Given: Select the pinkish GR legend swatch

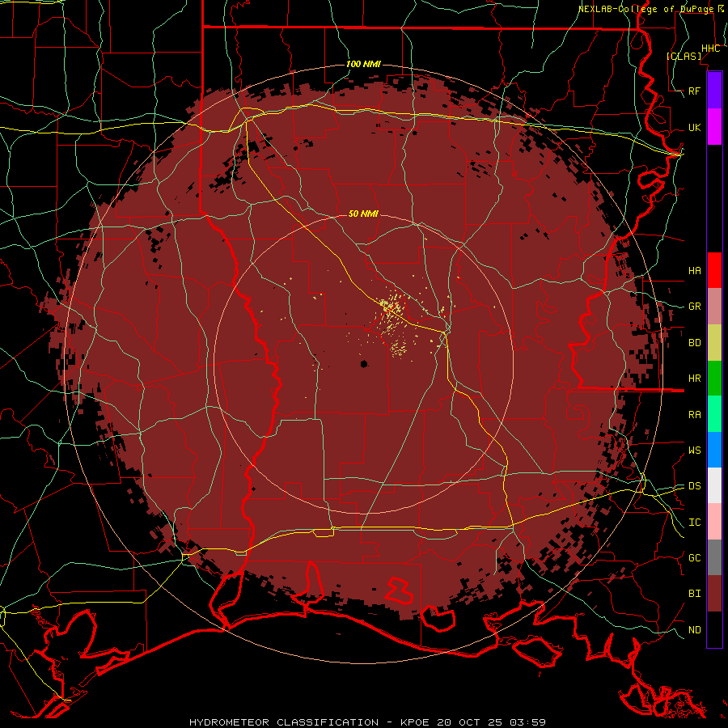Looking at the screenshot, I should click(x=714, y=307).
